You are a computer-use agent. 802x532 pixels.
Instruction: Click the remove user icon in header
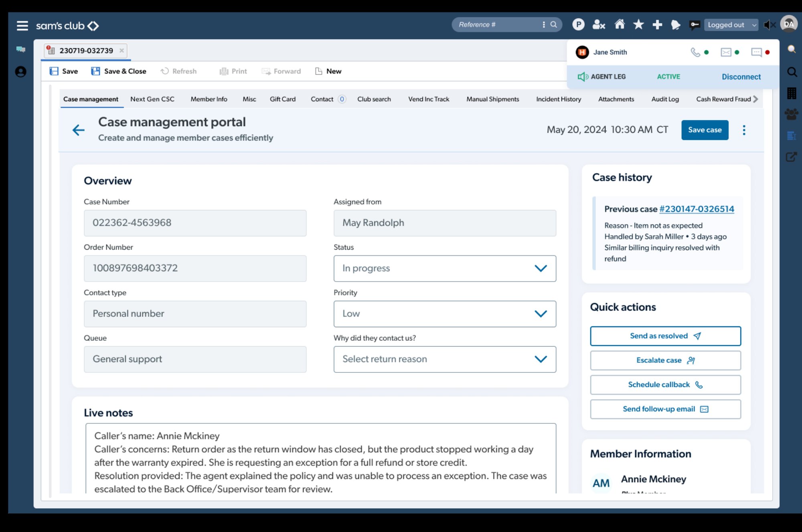tap(599, 25)
